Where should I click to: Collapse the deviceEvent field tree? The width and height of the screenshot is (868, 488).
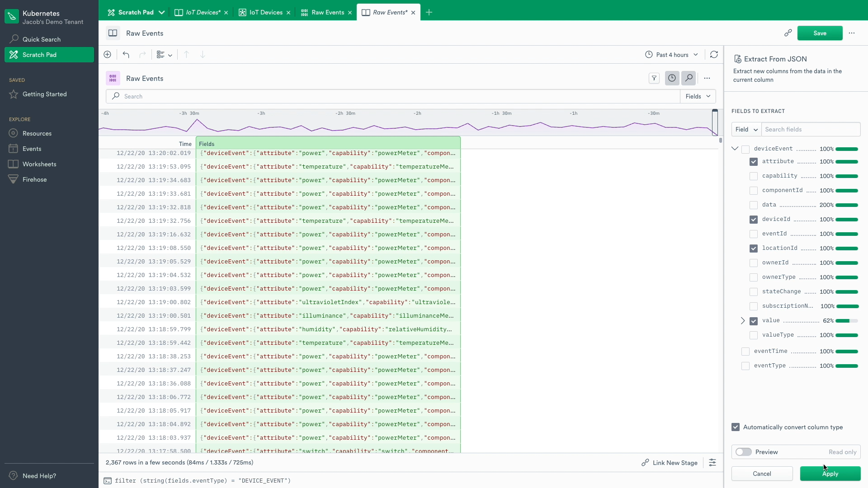pyautogui.click(x=735, y=149)
